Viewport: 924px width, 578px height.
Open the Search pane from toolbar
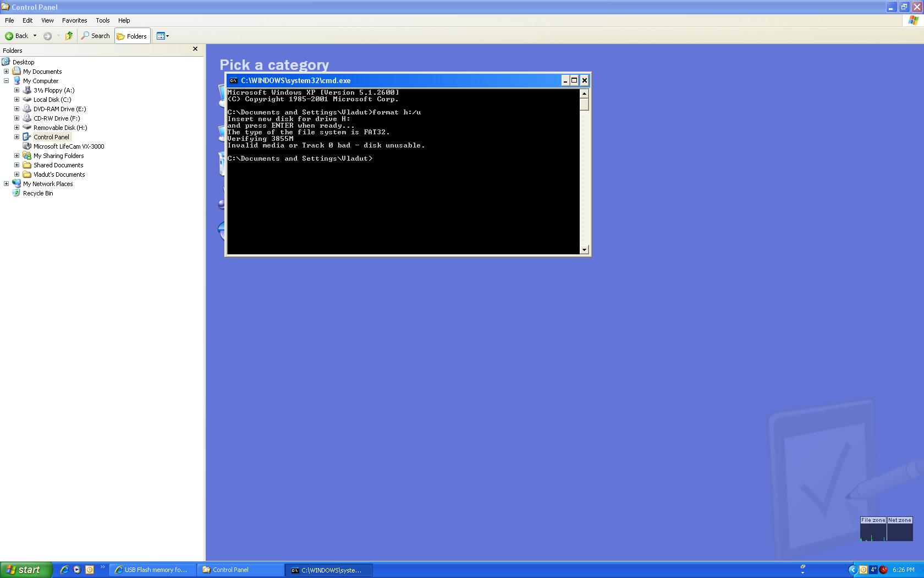[x=96, y=36]
